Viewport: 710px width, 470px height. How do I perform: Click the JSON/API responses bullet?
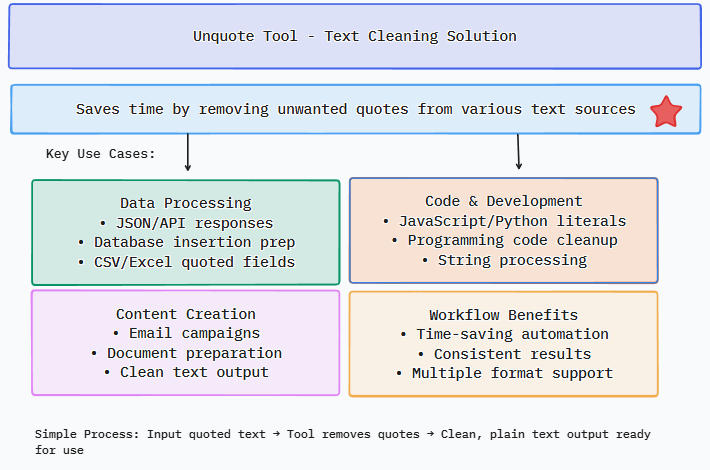click(186, 223)
